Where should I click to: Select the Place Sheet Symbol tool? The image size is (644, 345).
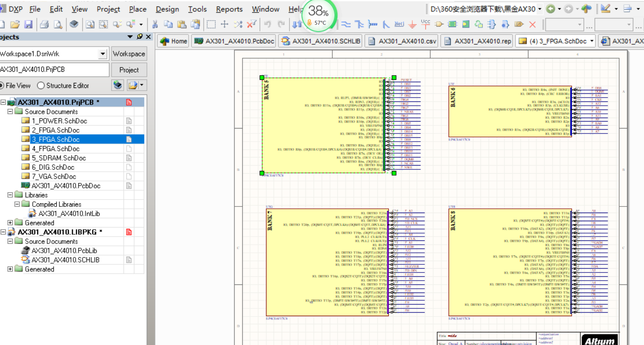click(452, 25)
